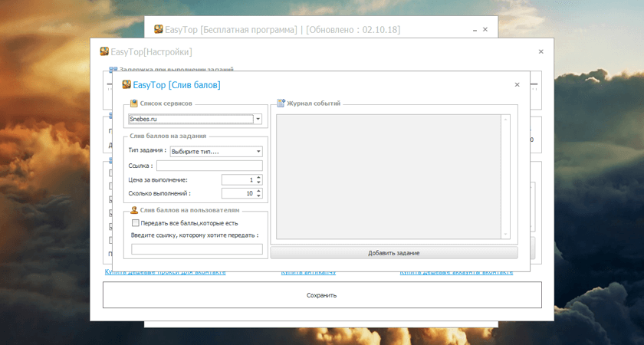Image resolution: width=644 pixels, height=345 pixels.
Task: Decrease Сколько выполнений value
Action: [258, 195]
